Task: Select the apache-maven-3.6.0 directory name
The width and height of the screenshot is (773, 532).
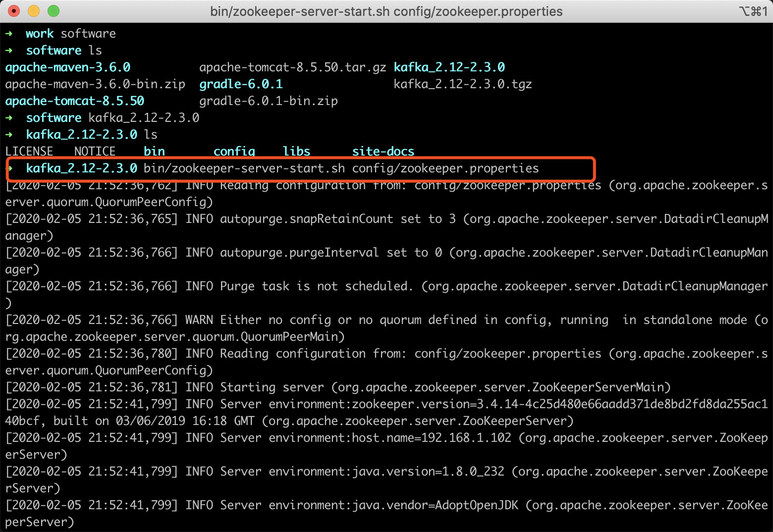Action: click(x=68, y=67)
